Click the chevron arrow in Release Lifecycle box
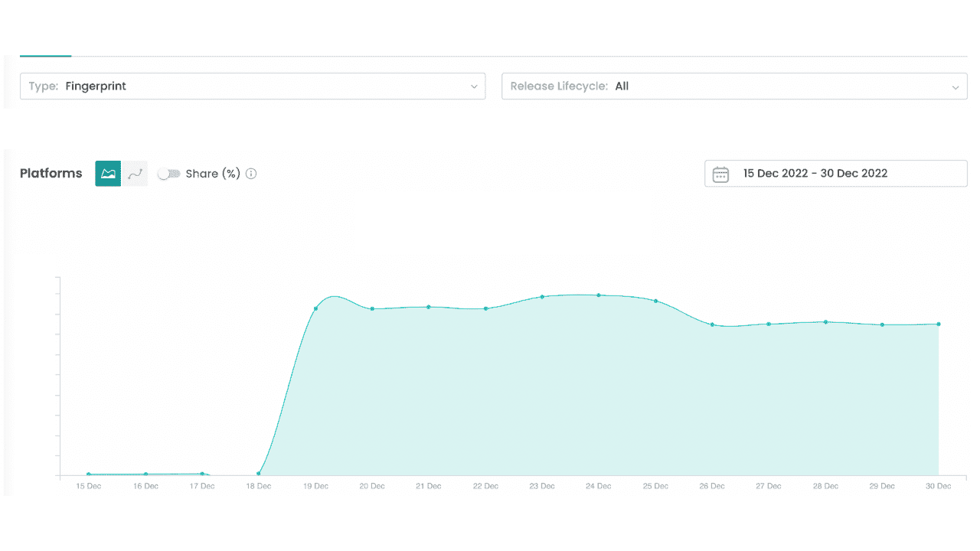The width and height of the screenshot is (980, 551). [955, 87]
